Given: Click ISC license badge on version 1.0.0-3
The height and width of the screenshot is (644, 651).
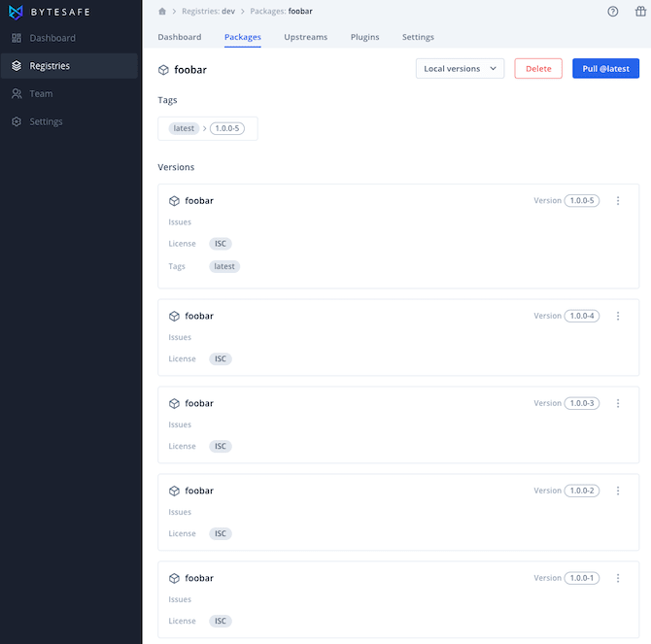Looking at the screenshot, I should 221,447.
